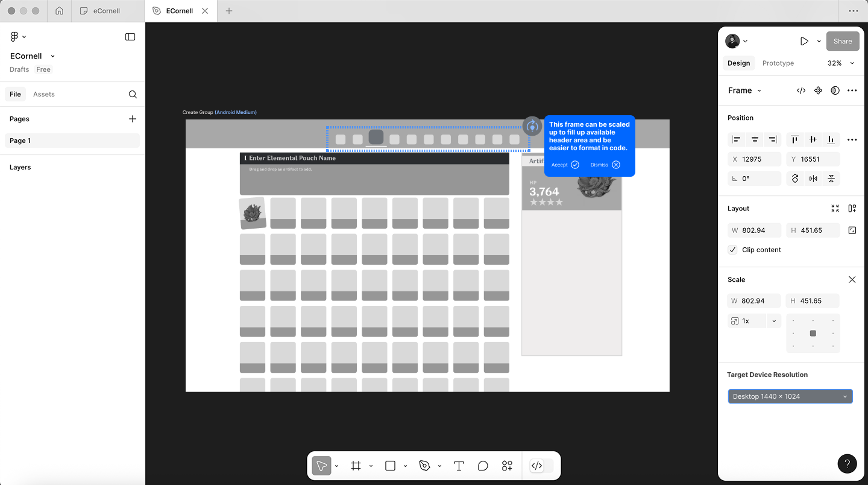Add auto layout icon in Layout
The width and height of the screenshot is (868, 485).
click(852, 208)
